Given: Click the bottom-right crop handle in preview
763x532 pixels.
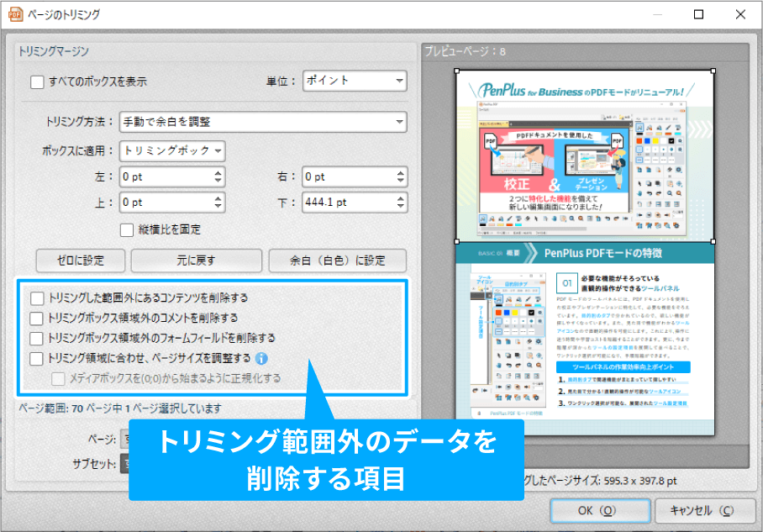Looking at the screenshot, I should 713,241.
